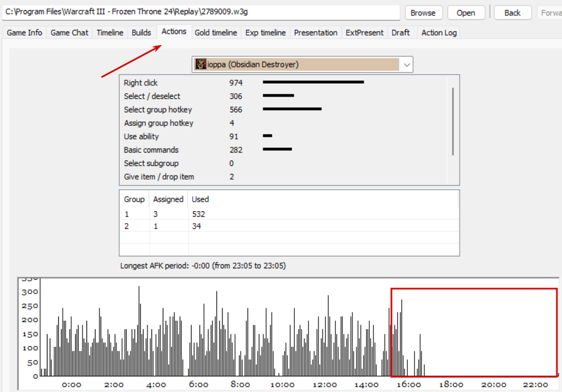Click the 22:00 label on the chart axis

(x=535, y=385)
